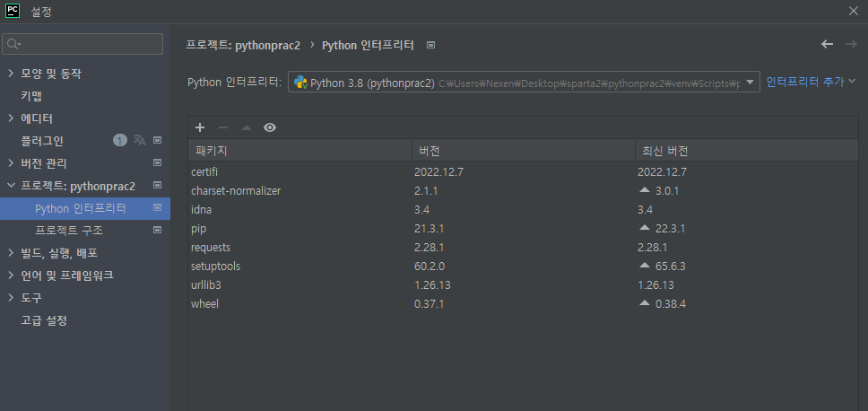Click the project-level icon on 버전 관리 row
Image resolution: width=868 pixels, height=411 pixels.
pyautogui.click(x=157, y=162)
